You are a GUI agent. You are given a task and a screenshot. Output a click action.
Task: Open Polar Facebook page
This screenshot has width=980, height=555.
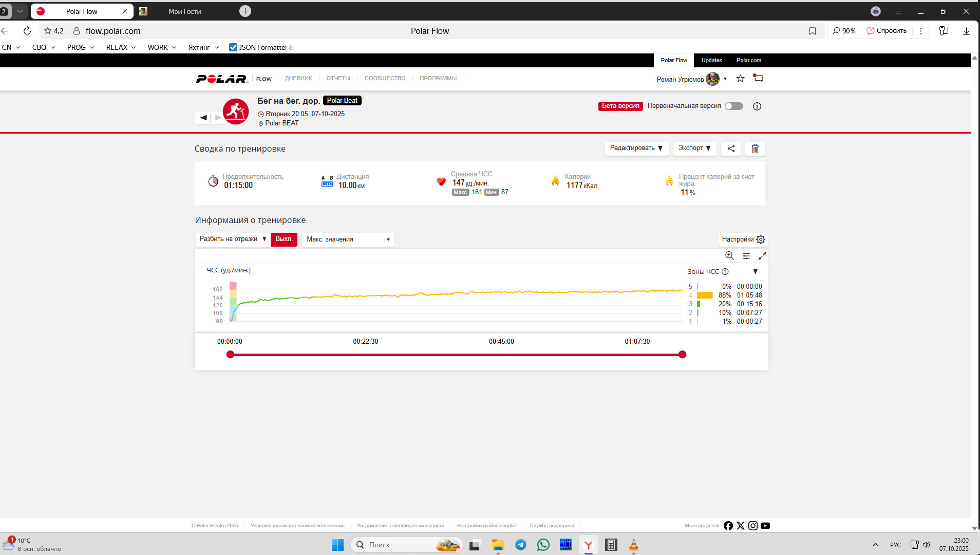pos(728,526)
